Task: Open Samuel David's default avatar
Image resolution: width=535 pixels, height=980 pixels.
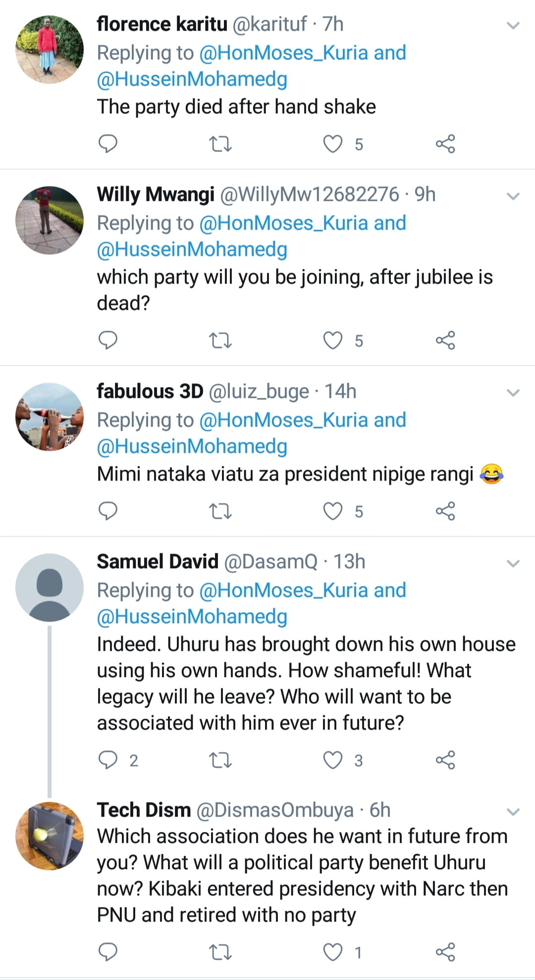Action: click(50, 588)
